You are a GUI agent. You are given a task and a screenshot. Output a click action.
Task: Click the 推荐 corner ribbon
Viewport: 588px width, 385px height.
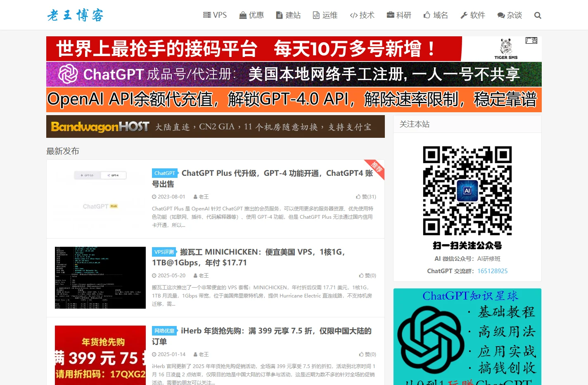(x=375, y=168)
